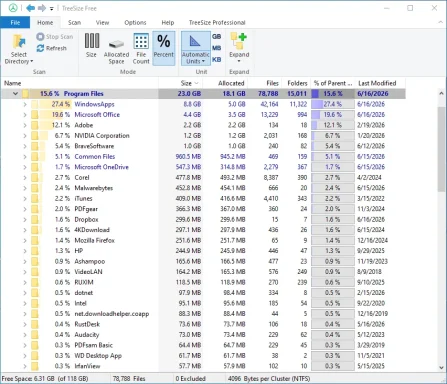Screen dimensions: 447x384
Task: Click the Corel folder icon
Action: pos(35,178)
